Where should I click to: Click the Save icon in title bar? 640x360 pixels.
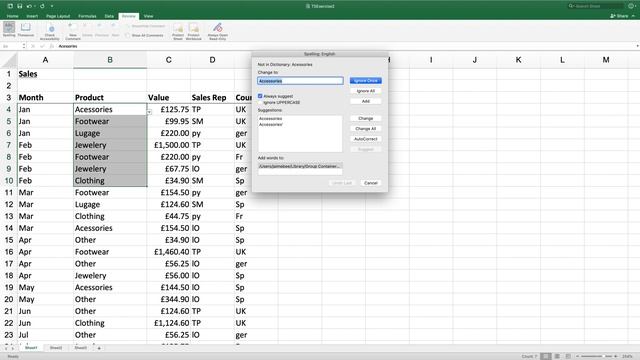click(19, 6)
